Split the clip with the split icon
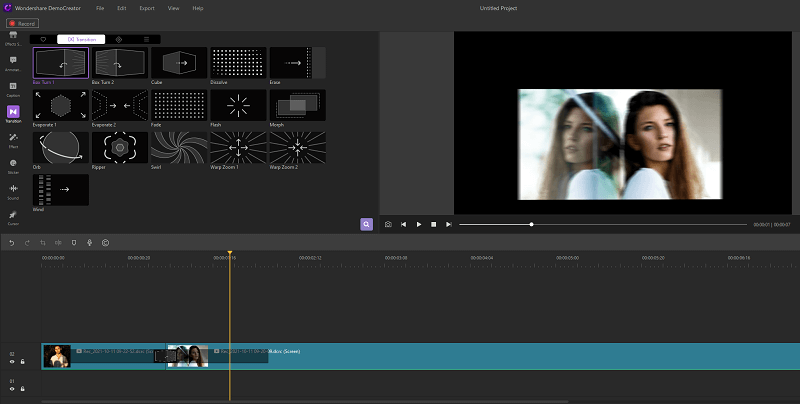 pyautogui.click(x=58, y=243)
